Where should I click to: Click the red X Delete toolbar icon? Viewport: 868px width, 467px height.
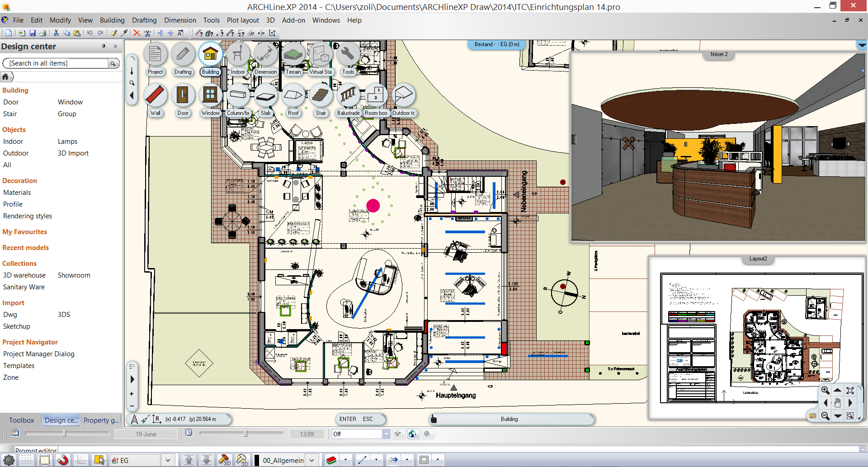(x=137, y=33)
